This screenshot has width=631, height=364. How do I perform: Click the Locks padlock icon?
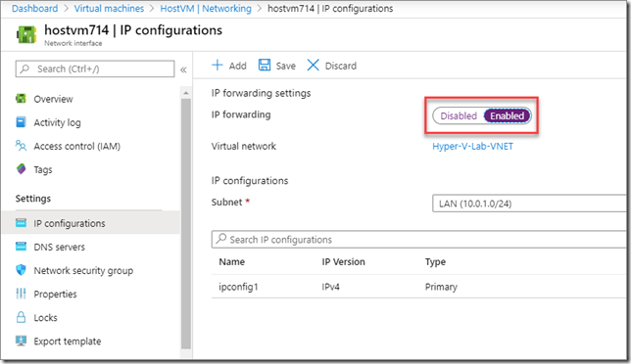21,317
